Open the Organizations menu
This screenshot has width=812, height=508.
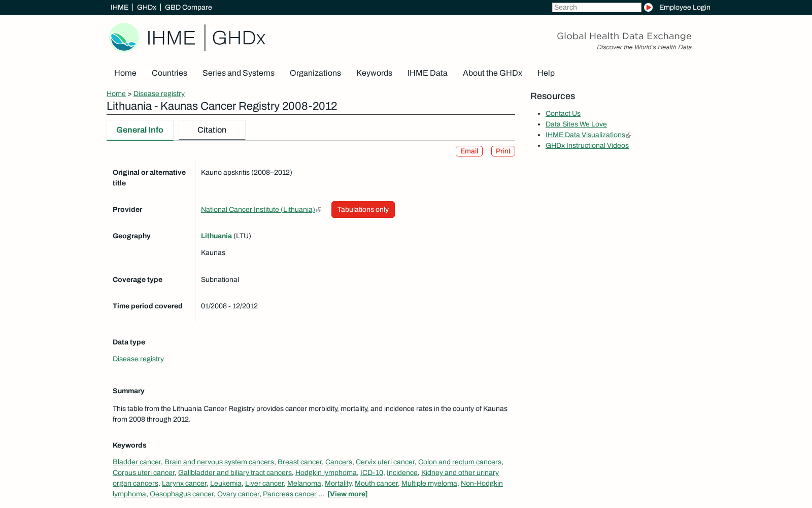[315, 73]
